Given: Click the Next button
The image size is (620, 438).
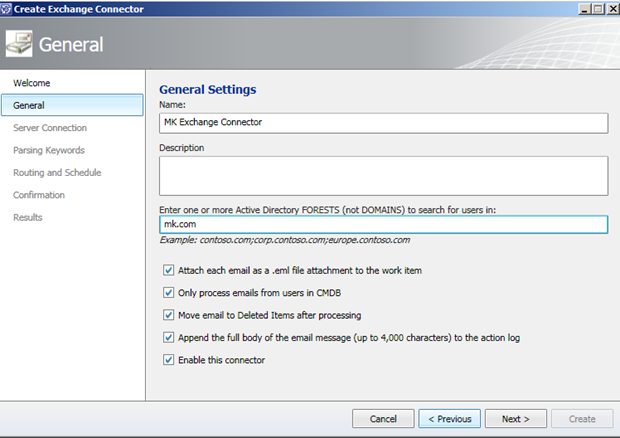Looking at the screenshot, I should (516, 419).
